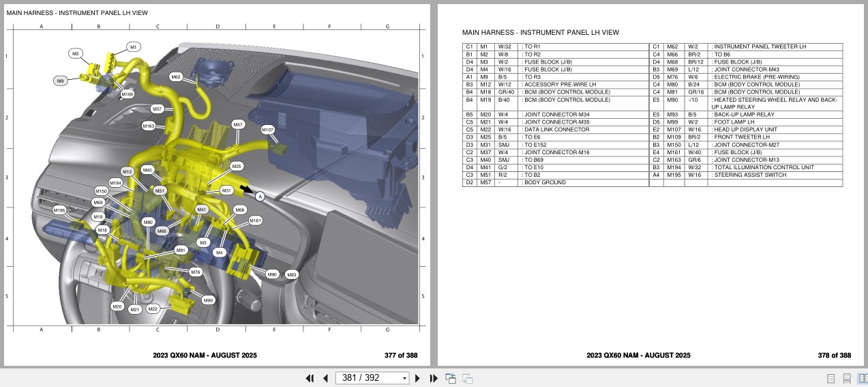Screen dimensions: 868x387
Task: Click 'ACCESSORY PRE-WIRE LH' table entry
Action: tap(560, 85)
